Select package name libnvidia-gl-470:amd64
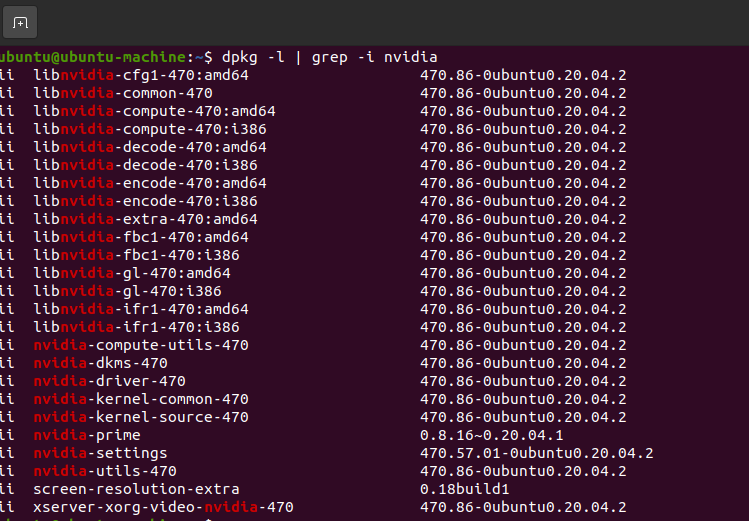Image resolution: width=749 pixels, height=521 pixels. tap(132, 273)
